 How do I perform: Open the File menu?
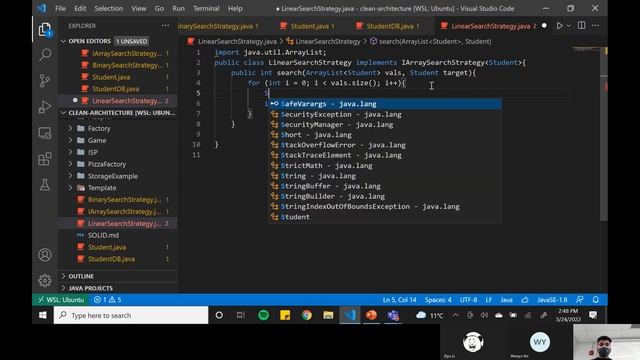[60, 8]
